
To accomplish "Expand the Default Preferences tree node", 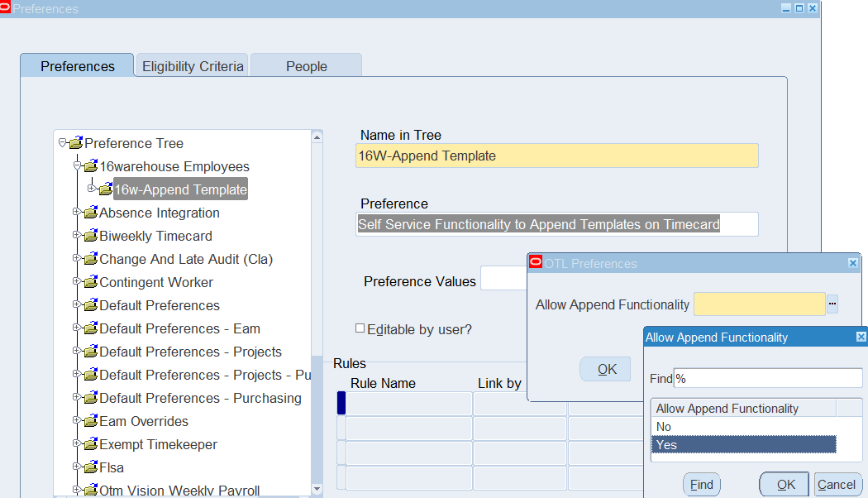I will [x=76, y=304].
